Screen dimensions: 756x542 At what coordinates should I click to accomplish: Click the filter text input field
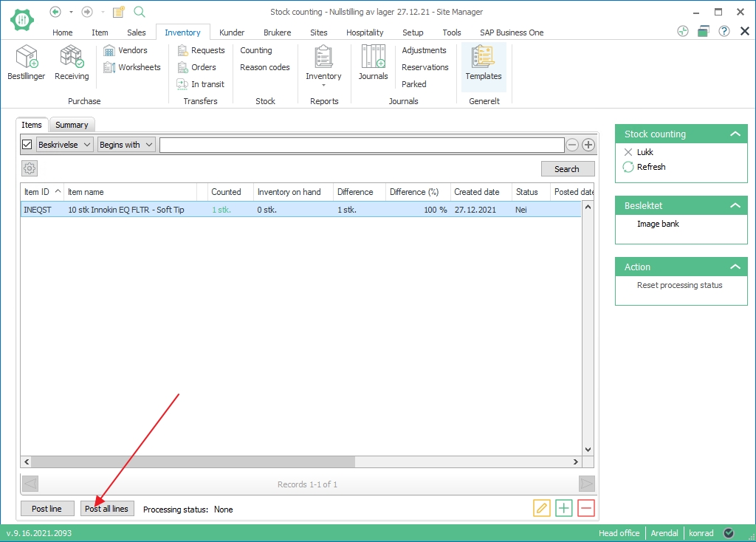click(362, 145)
